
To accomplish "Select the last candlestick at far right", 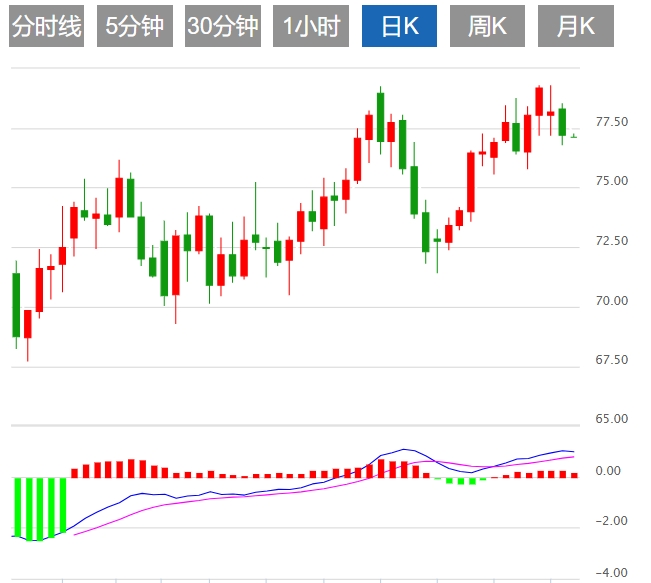I will point(574,137).
